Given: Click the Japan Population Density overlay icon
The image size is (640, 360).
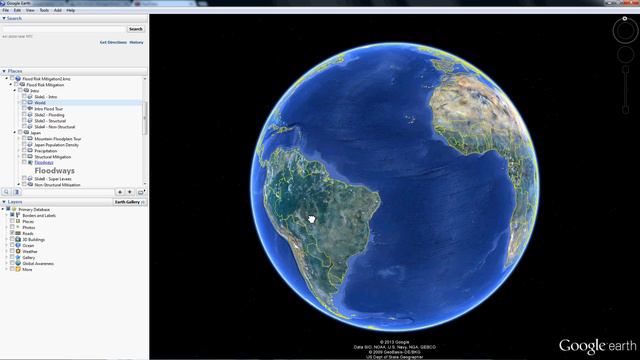Looking at the screenshot, I should (30, 144).
